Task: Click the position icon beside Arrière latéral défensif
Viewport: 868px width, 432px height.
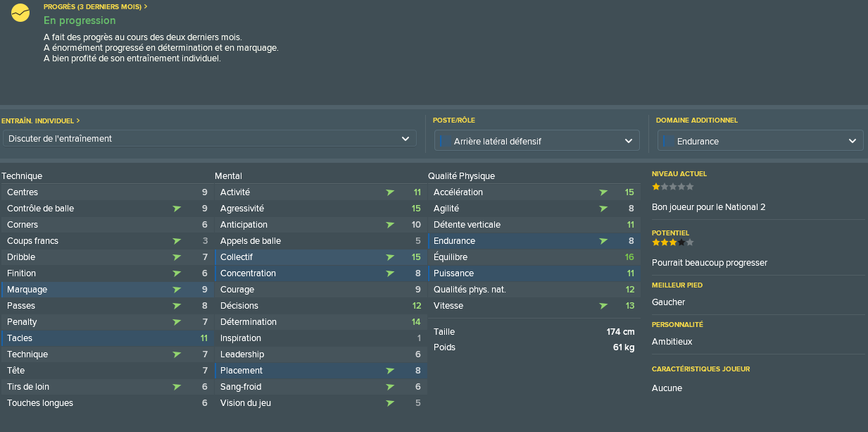Action: click(x=445, y=141)
